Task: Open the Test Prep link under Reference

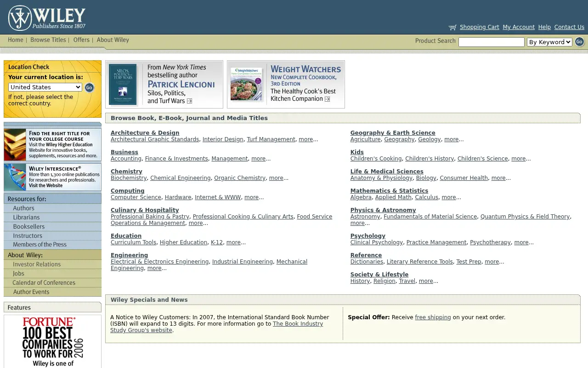Action: pyautogui.click(x=469, y=262)
